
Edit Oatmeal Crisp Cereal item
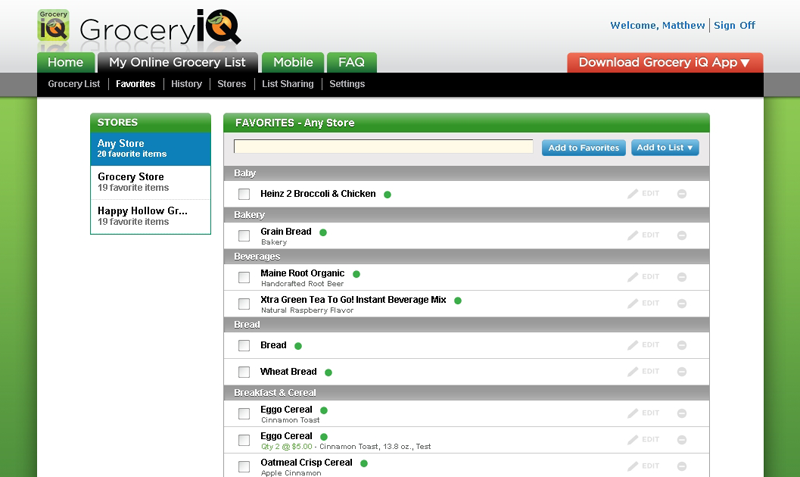[x=643, y=466]
